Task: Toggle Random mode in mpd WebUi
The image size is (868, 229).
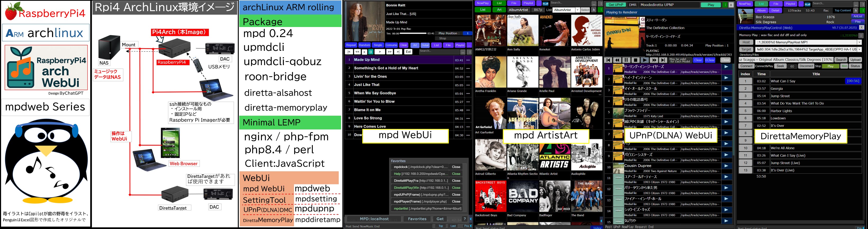Action: click(365, 45)
